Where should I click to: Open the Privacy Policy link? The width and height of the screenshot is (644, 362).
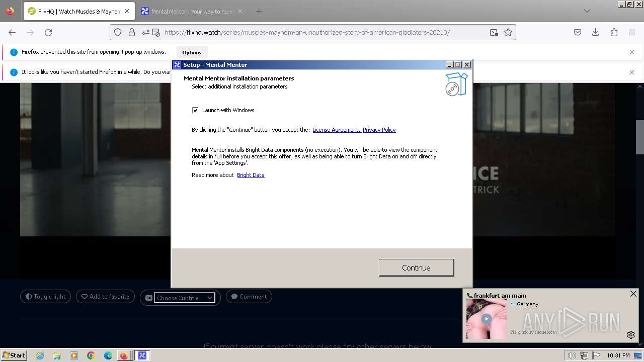point(379,130)
